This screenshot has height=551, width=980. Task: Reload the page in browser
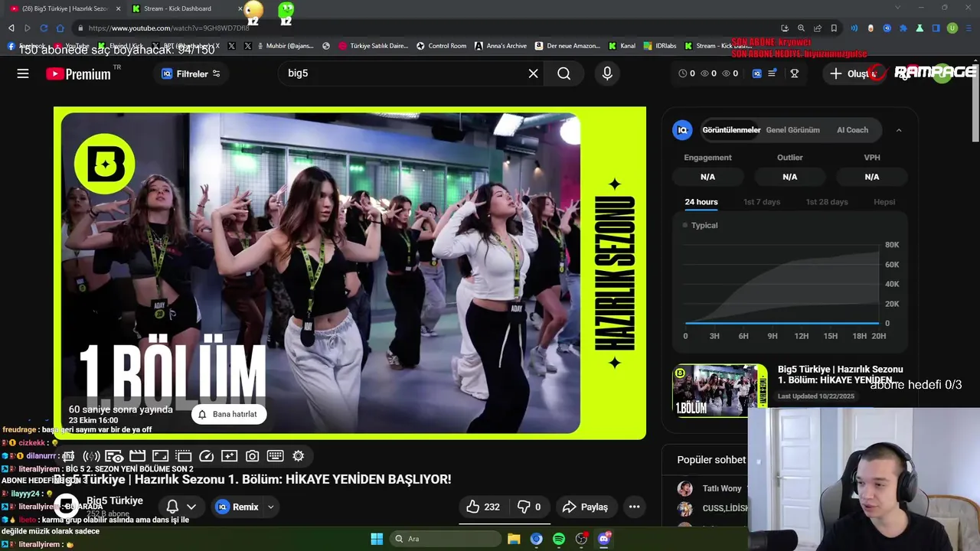44,28
